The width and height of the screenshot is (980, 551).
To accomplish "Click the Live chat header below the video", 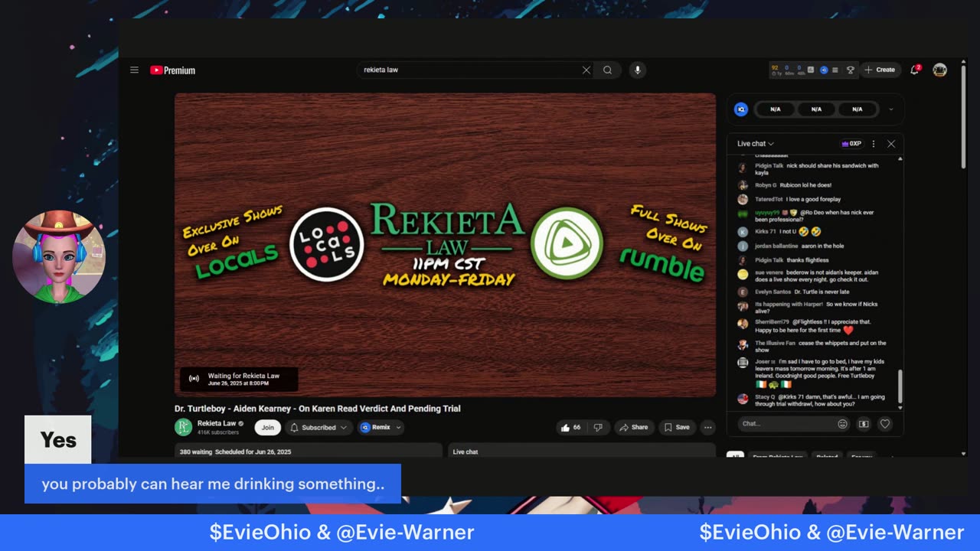I will point(465,452).
